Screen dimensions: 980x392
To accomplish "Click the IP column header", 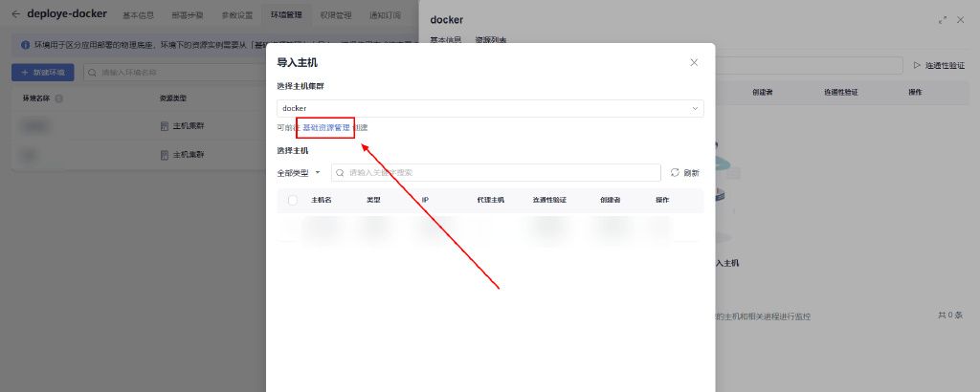I will (x=425, y=201).
